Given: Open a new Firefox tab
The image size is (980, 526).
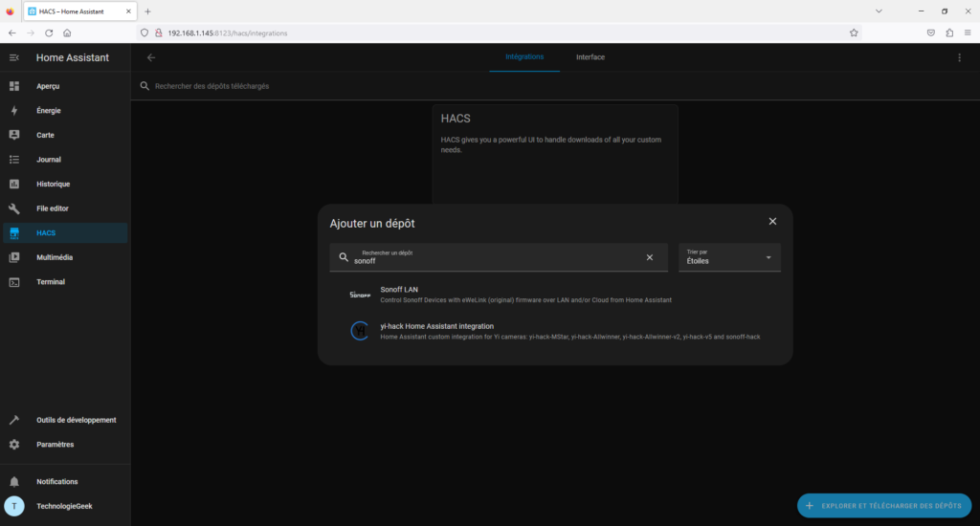Looking at the screenshot, I should [x=147, y=11].
